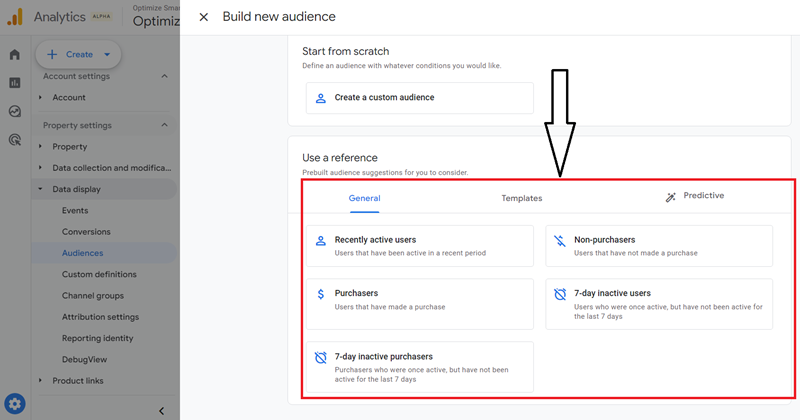This screenshot has width=800, height=420.
Task: Open Attribution settings
Action: (x=101, y=317)
